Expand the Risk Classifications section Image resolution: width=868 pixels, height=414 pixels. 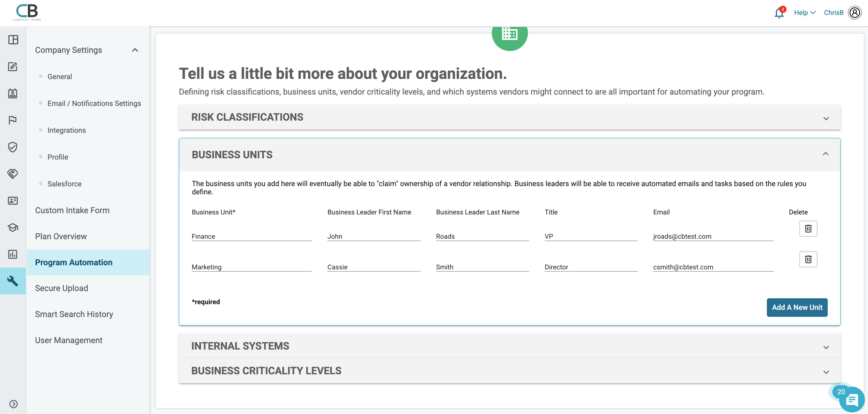point(510,117)
